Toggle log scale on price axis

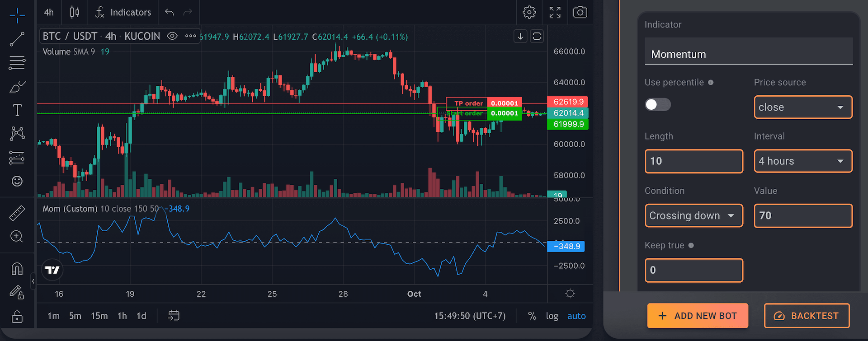point(552,316)
